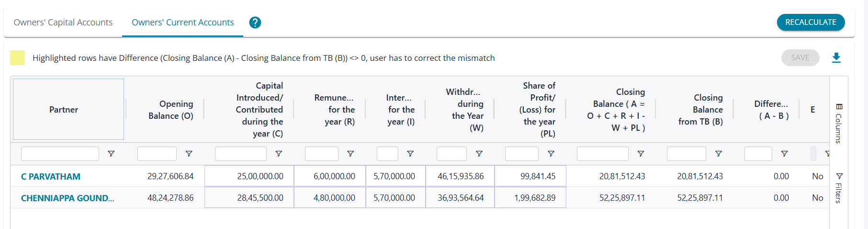Select Owners' Current Accounts tab

coord(183,23)
